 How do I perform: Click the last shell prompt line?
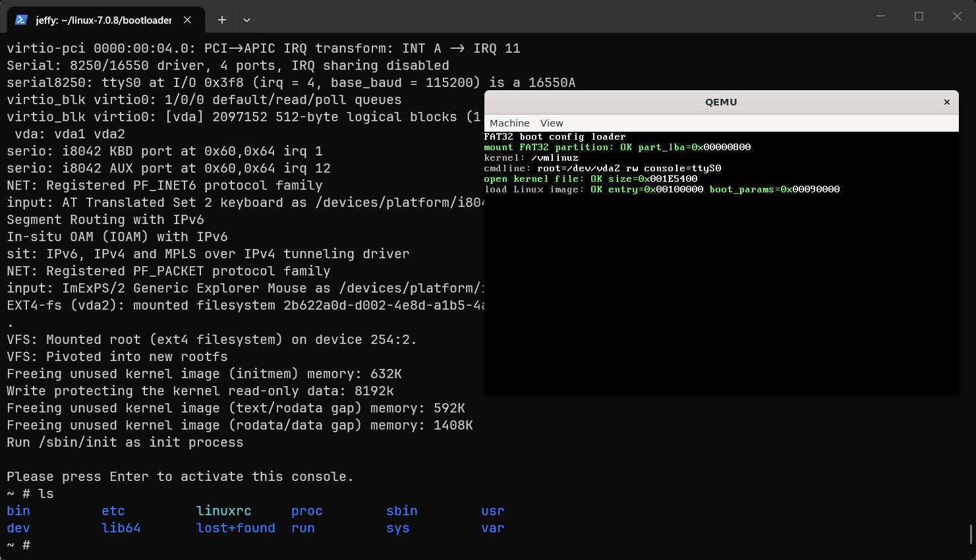[18, 546]
